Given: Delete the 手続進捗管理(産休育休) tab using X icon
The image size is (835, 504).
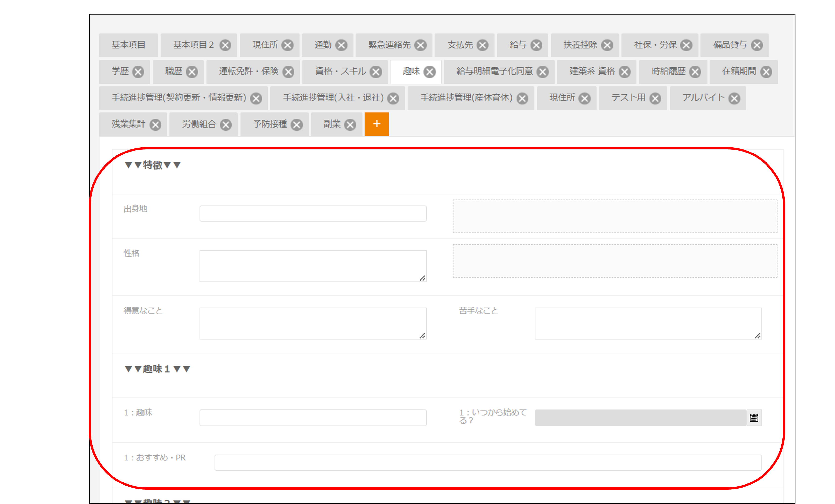Looking at the screenshot, I should point(522,99).
